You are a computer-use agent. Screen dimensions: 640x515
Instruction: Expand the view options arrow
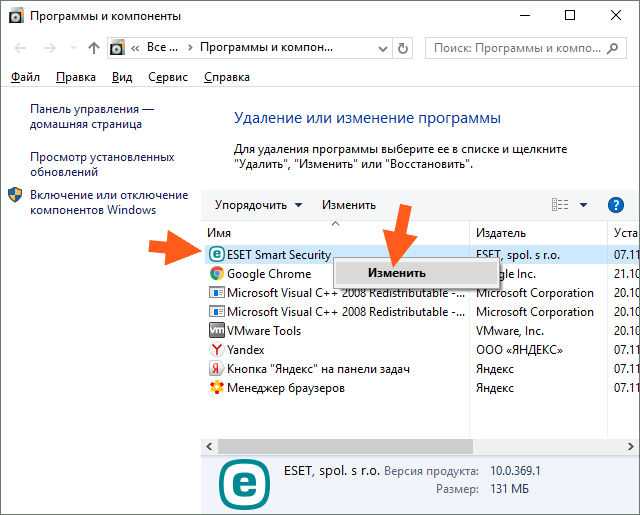(x=584, y=205)
